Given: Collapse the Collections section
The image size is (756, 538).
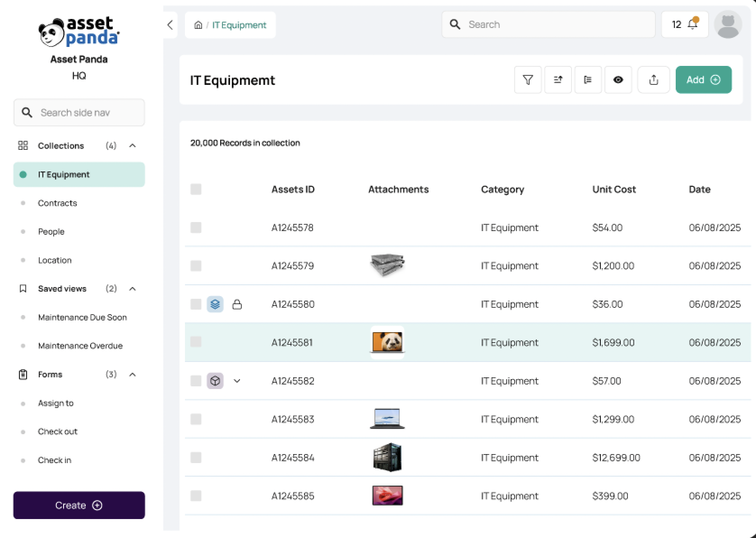Looking at the screenshot, I should point(133,146).
